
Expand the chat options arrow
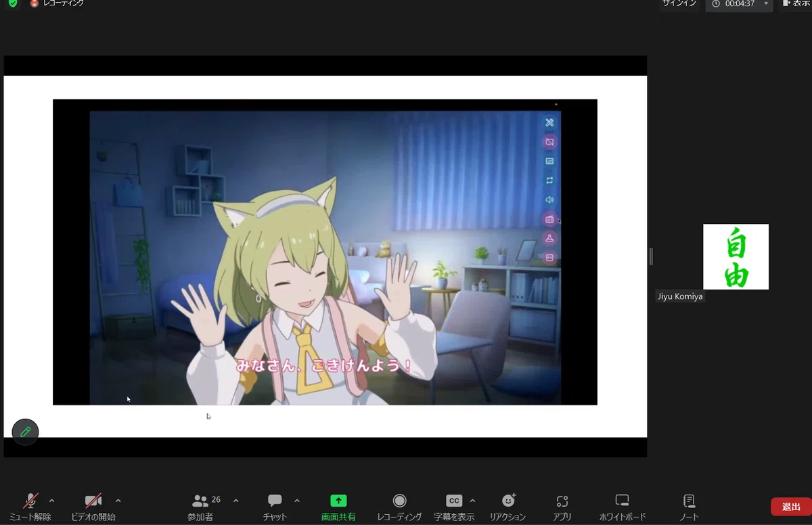pos(297,501)
